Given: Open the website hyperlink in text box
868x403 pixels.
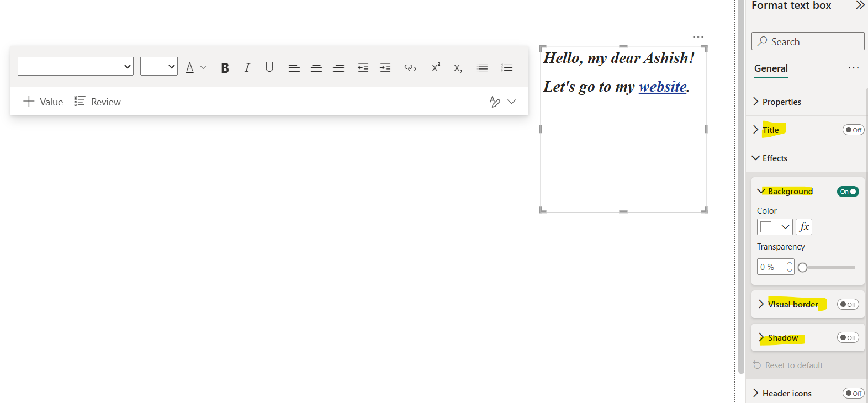Looking at the screenshot, I should [x=663, y=87].
